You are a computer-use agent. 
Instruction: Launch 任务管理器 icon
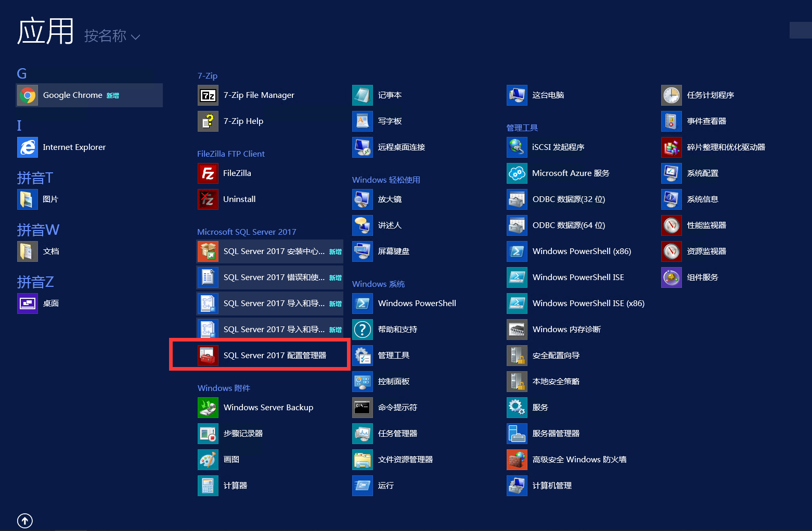363,434
